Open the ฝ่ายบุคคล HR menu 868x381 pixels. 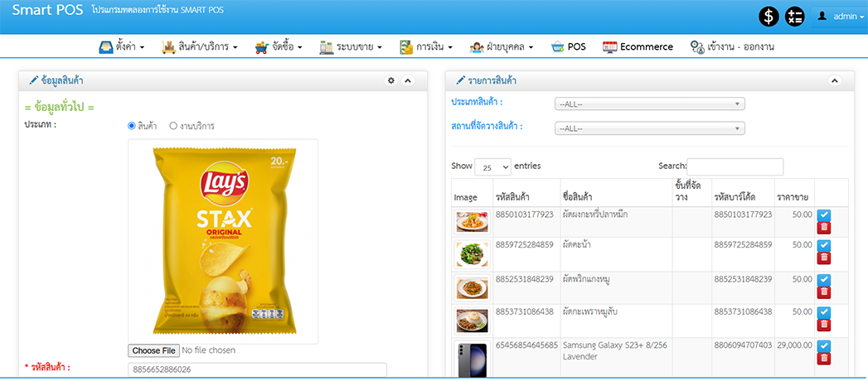[x=502, y=47]
